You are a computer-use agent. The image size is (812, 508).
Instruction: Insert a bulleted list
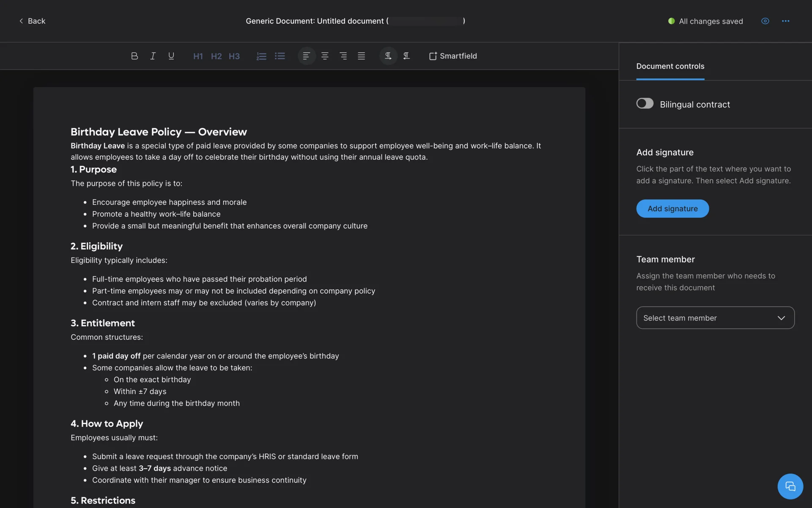click(x=280, y=56)
